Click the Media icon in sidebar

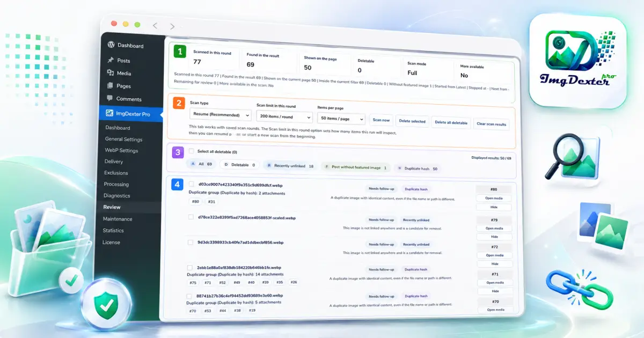111,73
